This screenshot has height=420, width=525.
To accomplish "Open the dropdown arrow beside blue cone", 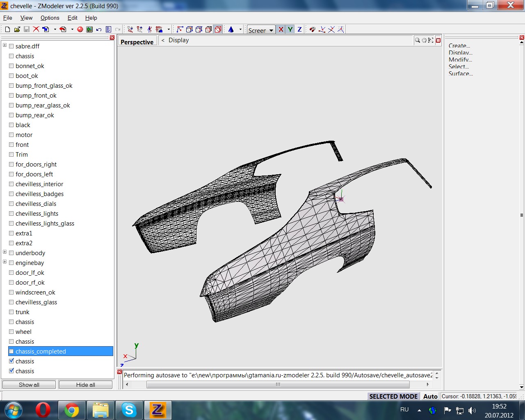I will [240, 29].
